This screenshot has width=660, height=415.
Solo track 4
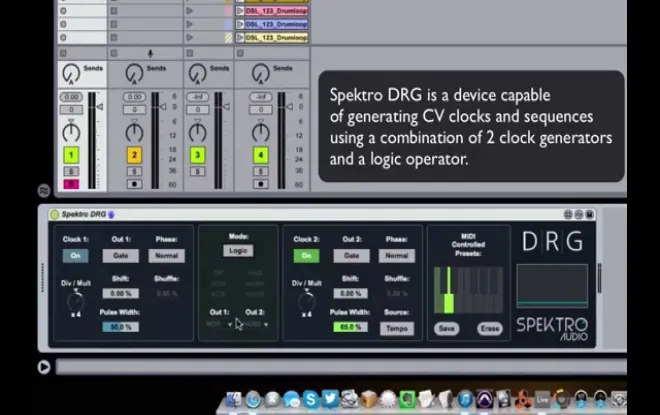[261, 171]
